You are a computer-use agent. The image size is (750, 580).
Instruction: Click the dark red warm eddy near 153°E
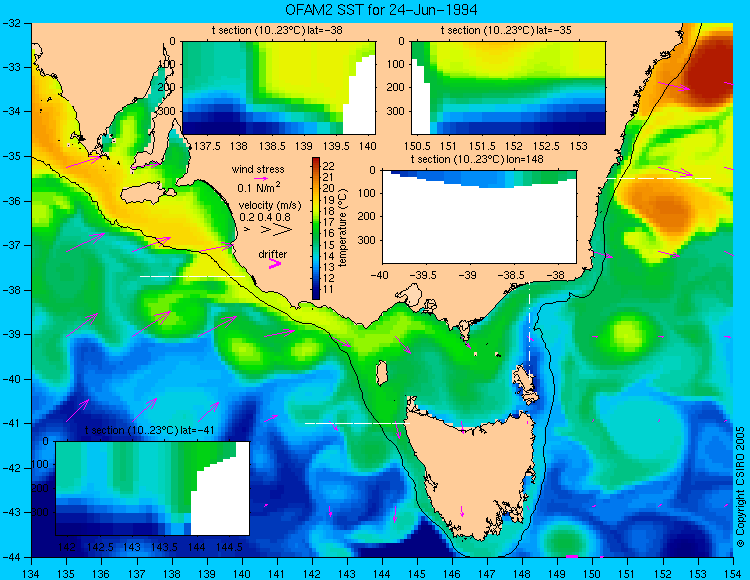coord(707,67)
